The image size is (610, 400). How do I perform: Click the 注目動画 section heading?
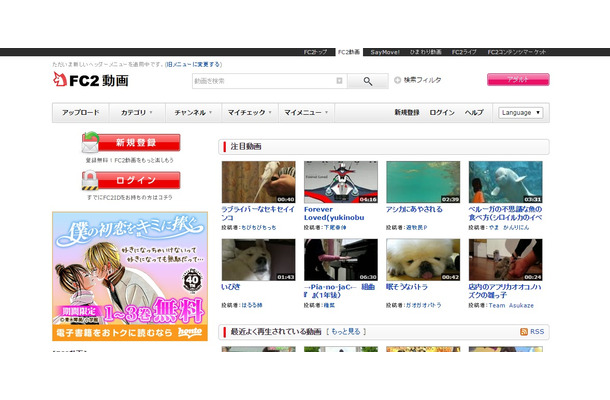(246, 147)
